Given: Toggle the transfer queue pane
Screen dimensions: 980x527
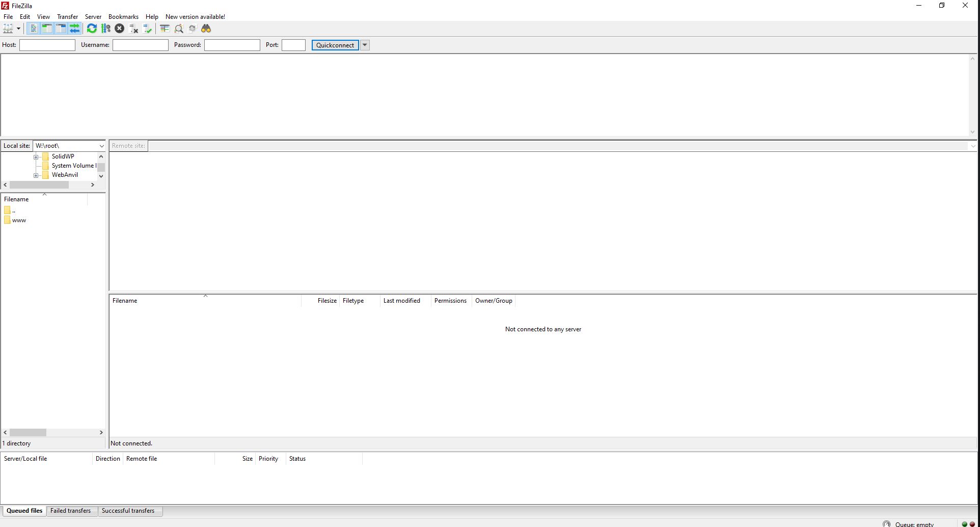Looking at the screenshot, I should (75, 29).
